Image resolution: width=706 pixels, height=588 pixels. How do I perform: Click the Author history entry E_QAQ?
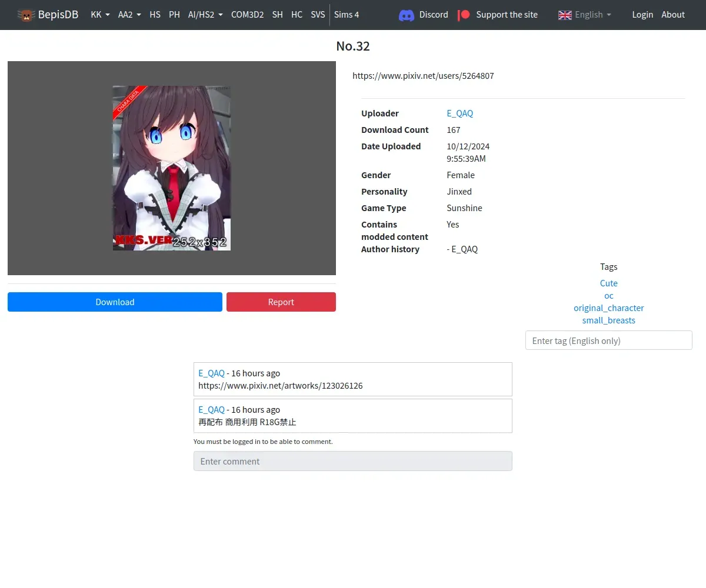click(x=462, y=249)
